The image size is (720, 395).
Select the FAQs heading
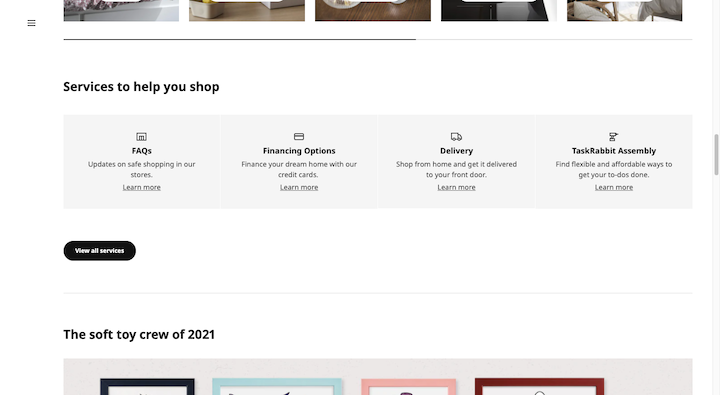click(x=141, y=151)
